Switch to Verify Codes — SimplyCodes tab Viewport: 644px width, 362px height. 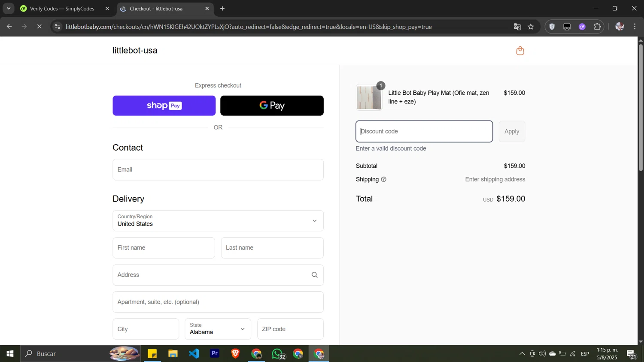tap(62, 9)
